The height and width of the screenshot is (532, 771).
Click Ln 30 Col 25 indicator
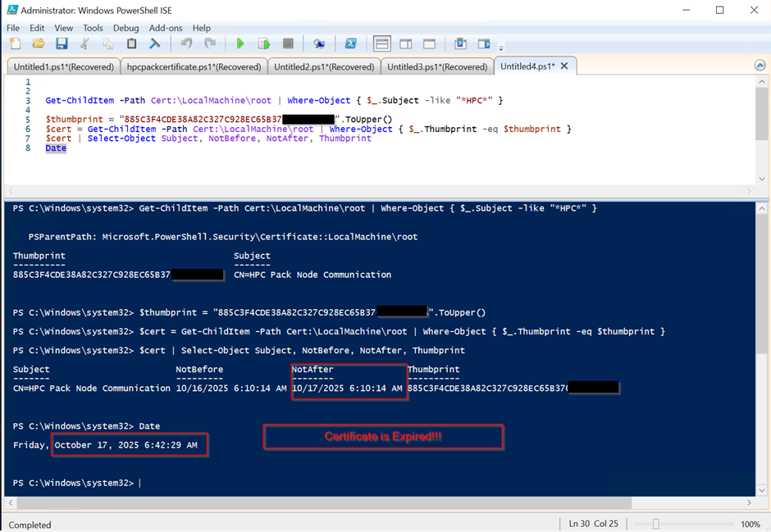(x=594, y=524)
